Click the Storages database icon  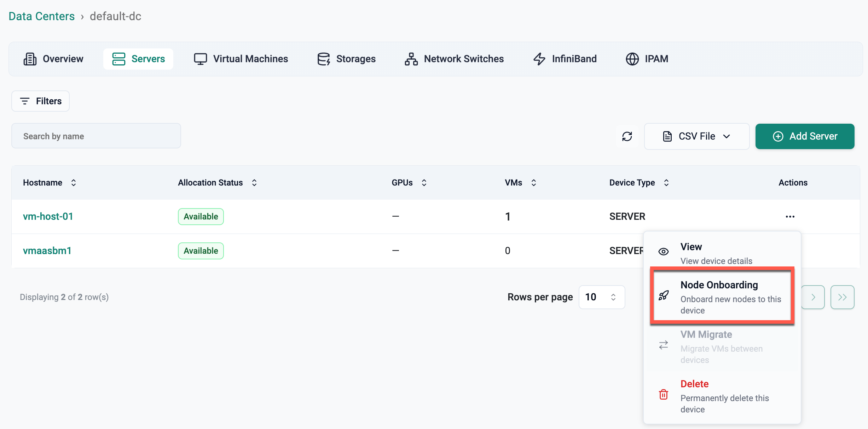coord(323,59)
